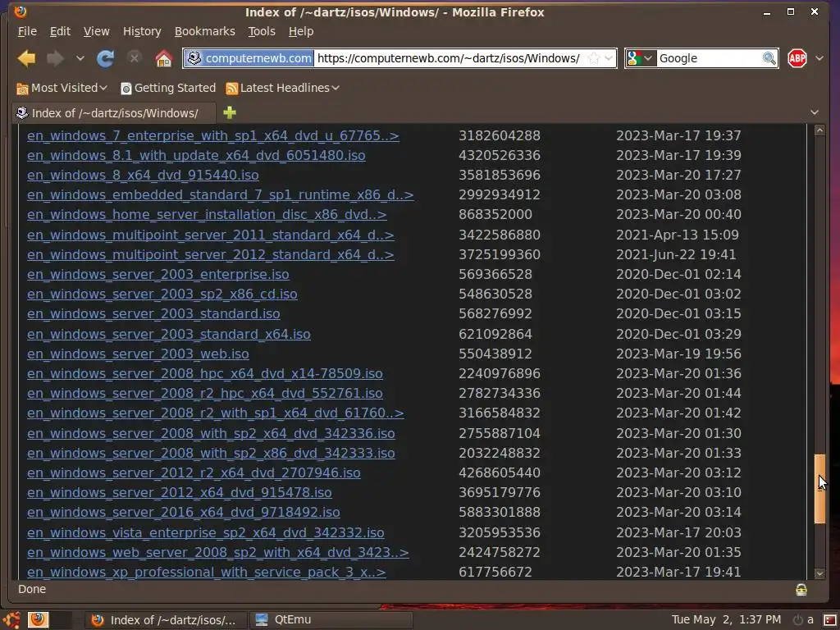Open en_windows_multipoint_server_2012 link
Viewport: 840px width, 630px height.
(x=211, y=255)
